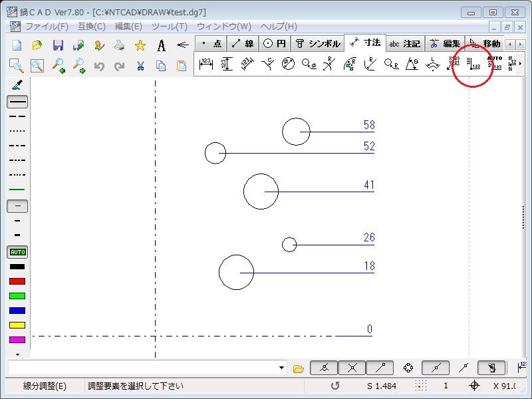Toggle the solid line type button
This screenshot has height=399, width=532.
tap(17, 102)
